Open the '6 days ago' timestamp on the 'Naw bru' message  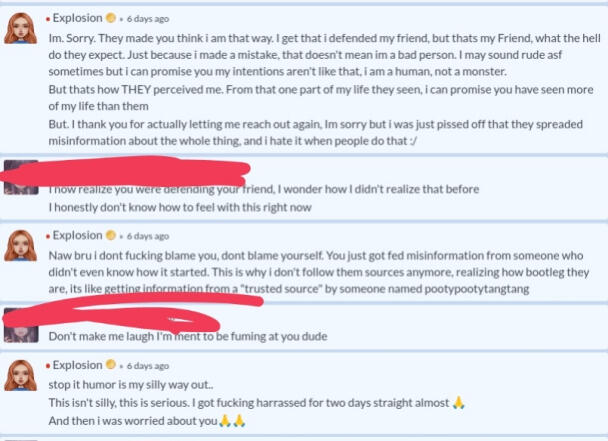pyautogui.click(x=148, y=237)
